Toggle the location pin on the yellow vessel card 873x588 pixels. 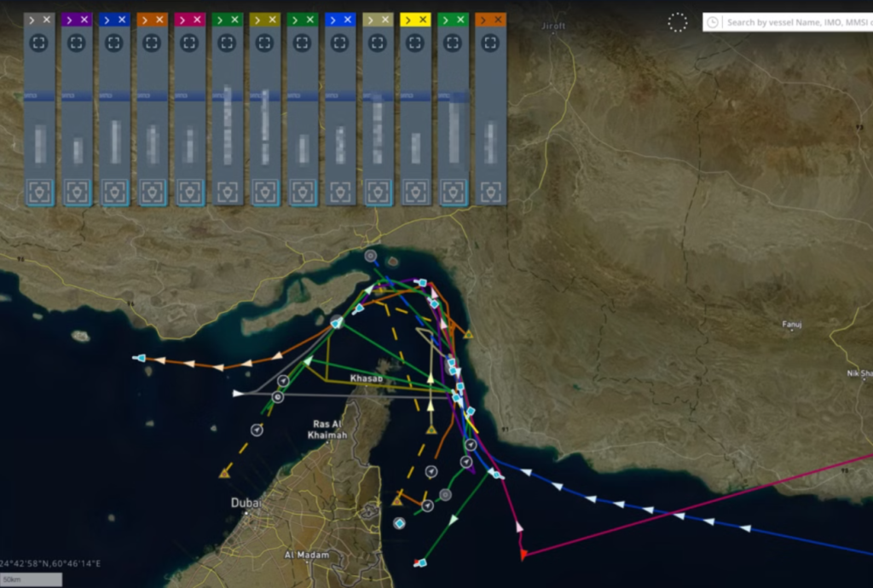[x=415, y=193]
